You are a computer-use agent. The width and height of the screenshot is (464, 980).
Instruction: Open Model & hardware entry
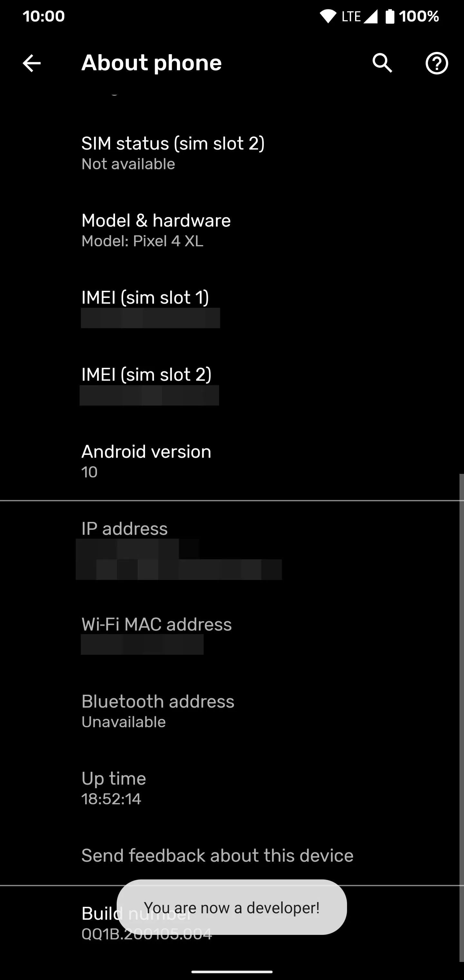click(232, 230)
